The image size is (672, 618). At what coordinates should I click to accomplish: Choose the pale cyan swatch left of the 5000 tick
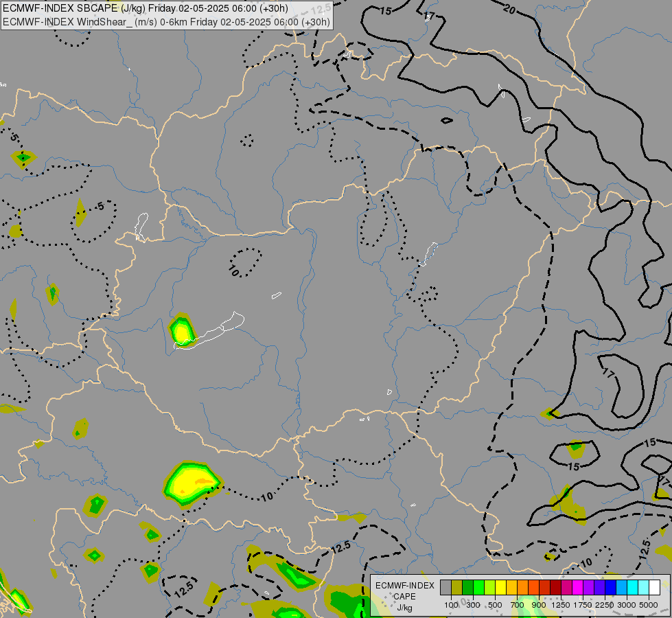tap(644, 587)
